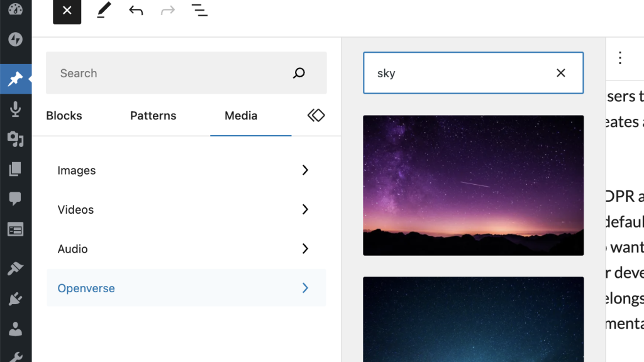Open Comments sidebar icon

click(15, 199)
